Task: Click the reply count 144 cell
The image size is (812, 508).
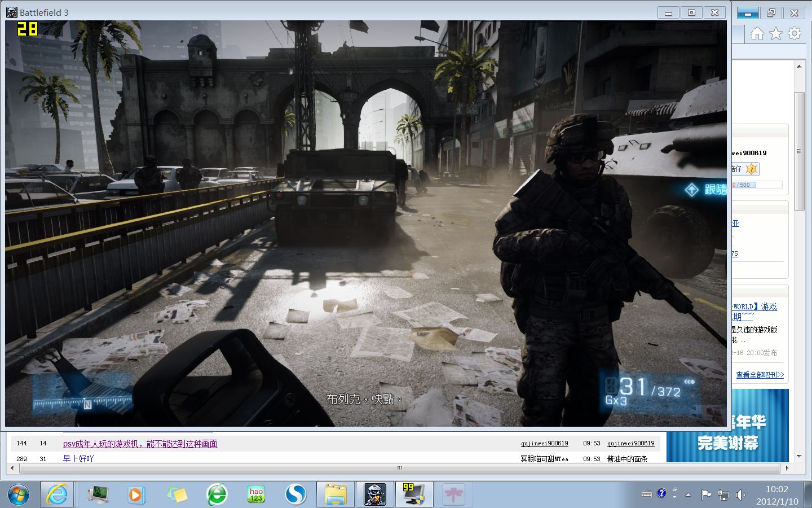Action: tap(22, 444)
